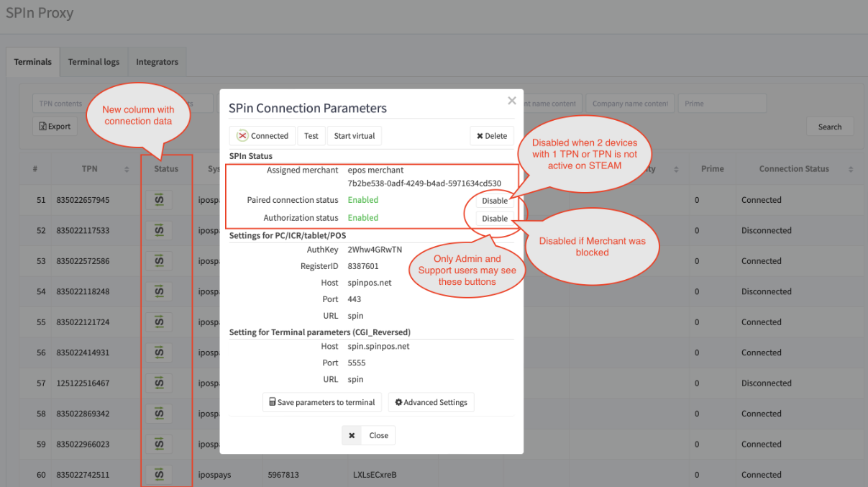868x487 pixels.
Task: Click the status icon in row 53
Action: coord(159,261)
